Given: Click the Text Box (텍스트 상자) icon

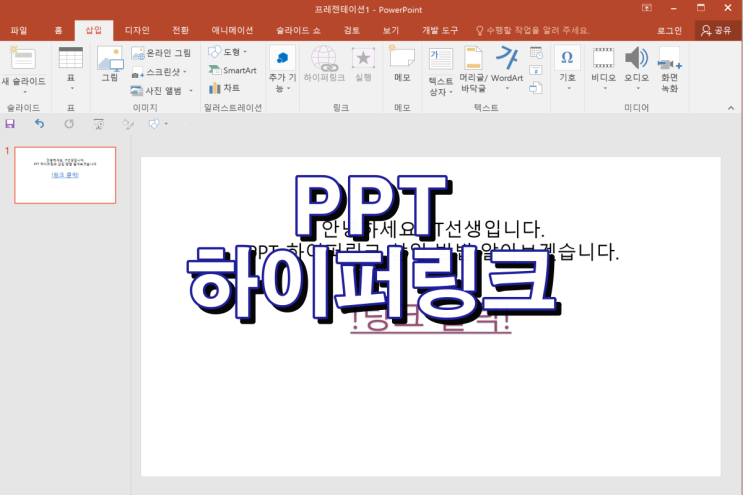Looking at the screenshot, I should coord(440,60).
